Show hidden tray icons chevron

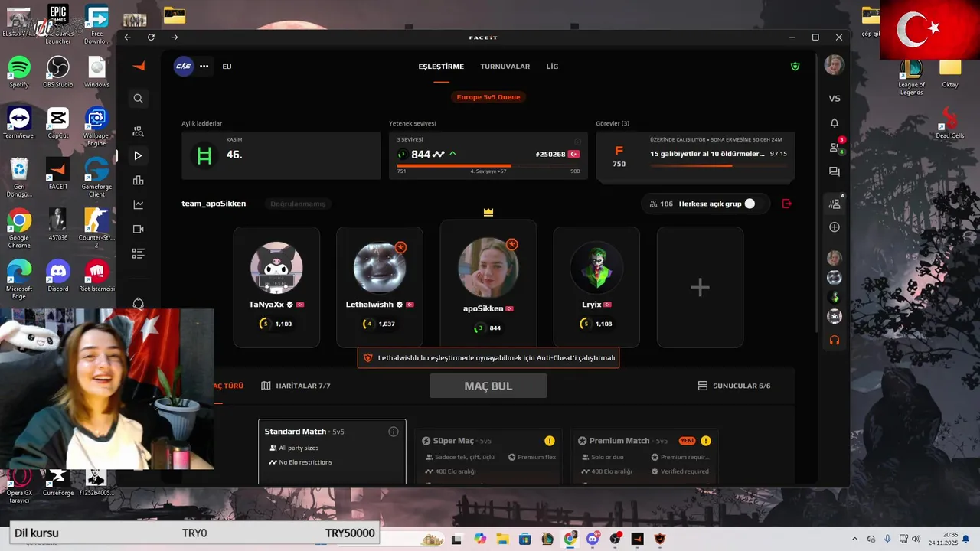coord(854,539)
